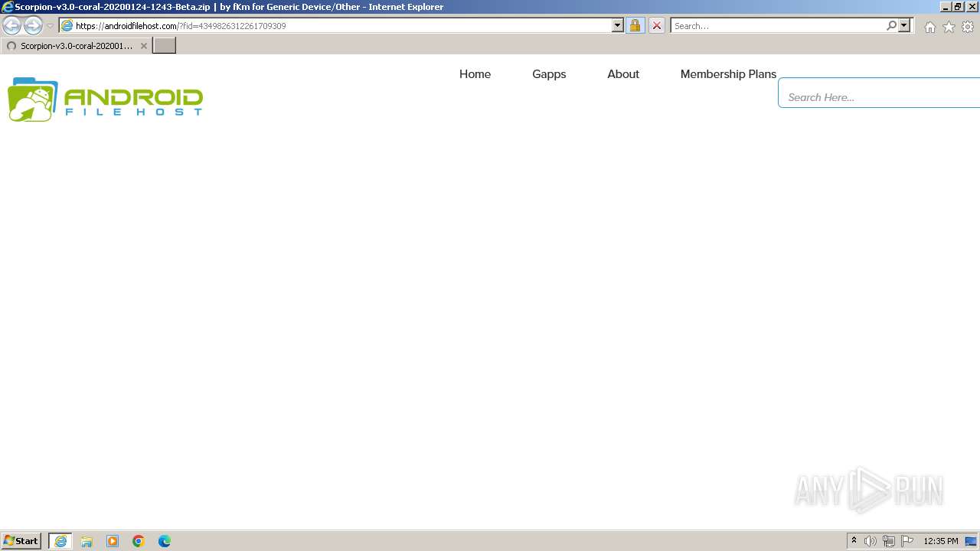The image size is (980, 551).
Task: Click the Show desktop tray button
Action: pyautogui.click(x=972, y=541)
